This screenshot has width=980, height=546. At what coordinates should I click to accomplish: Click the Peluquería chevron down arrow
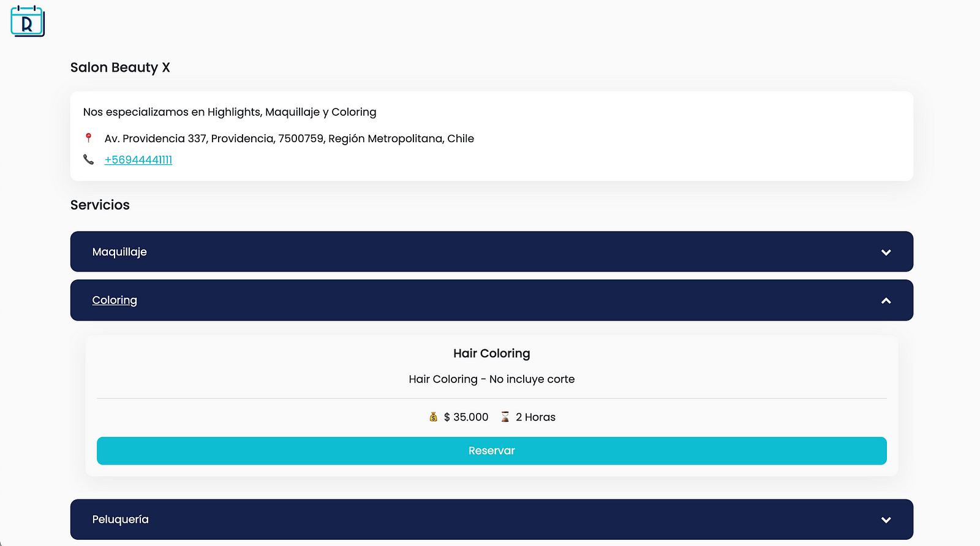point(886,520)
